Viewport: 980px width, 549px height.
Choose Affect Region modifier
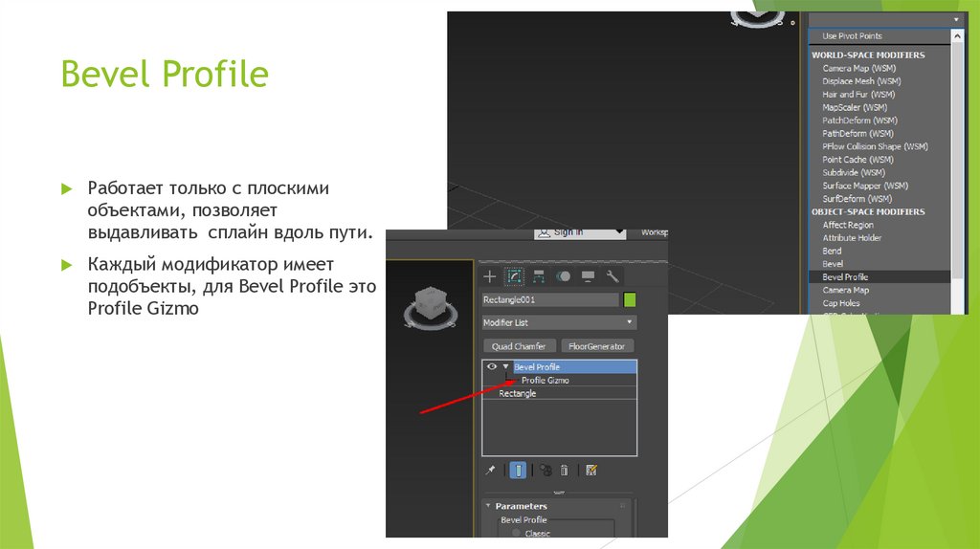pos(848,225)
